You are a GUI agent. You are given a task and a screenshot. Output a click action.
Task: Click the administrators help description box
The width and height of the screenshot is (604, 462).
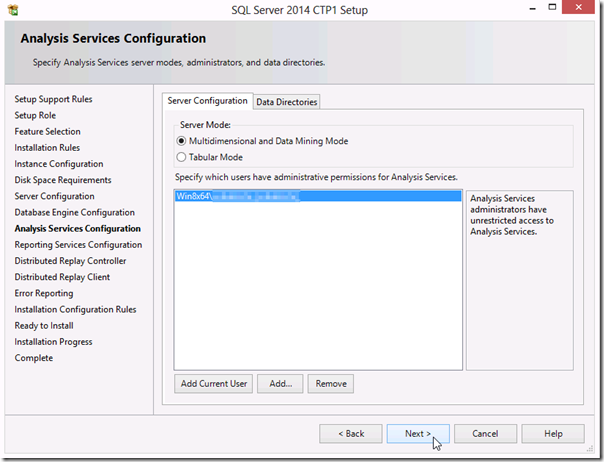click(520, 280)
